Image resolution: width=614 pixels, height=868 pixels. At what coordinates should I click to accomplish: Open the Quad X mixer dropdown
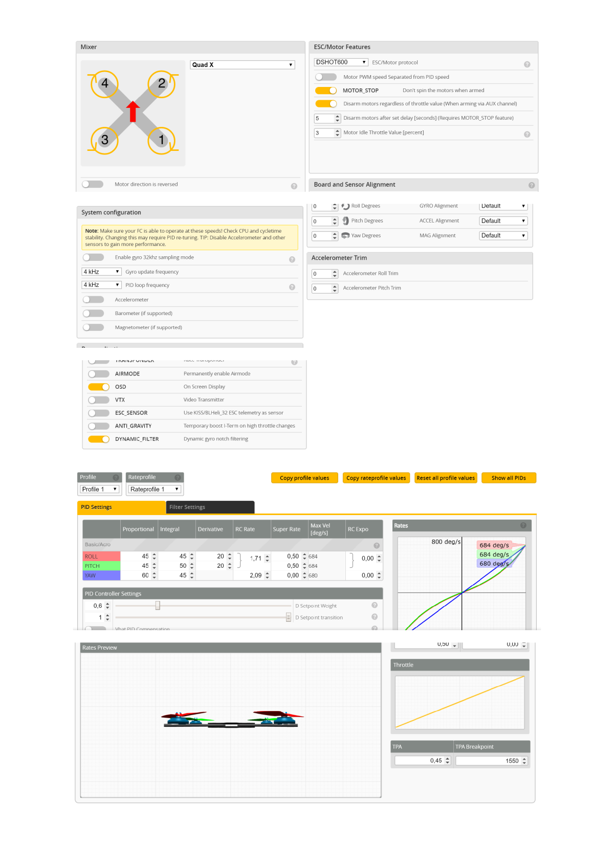tap(243, 65)
